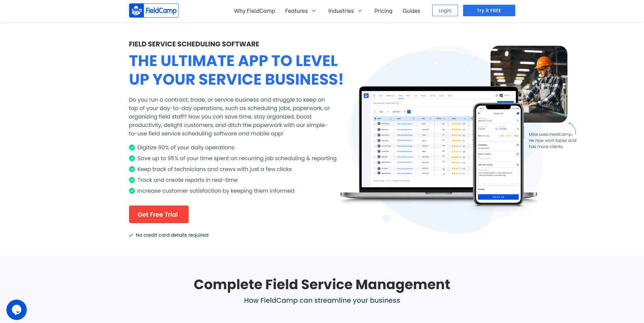Click the Get Free Trial button
Image resolution: width=644 pixels, height=323 pixels.
159,214
